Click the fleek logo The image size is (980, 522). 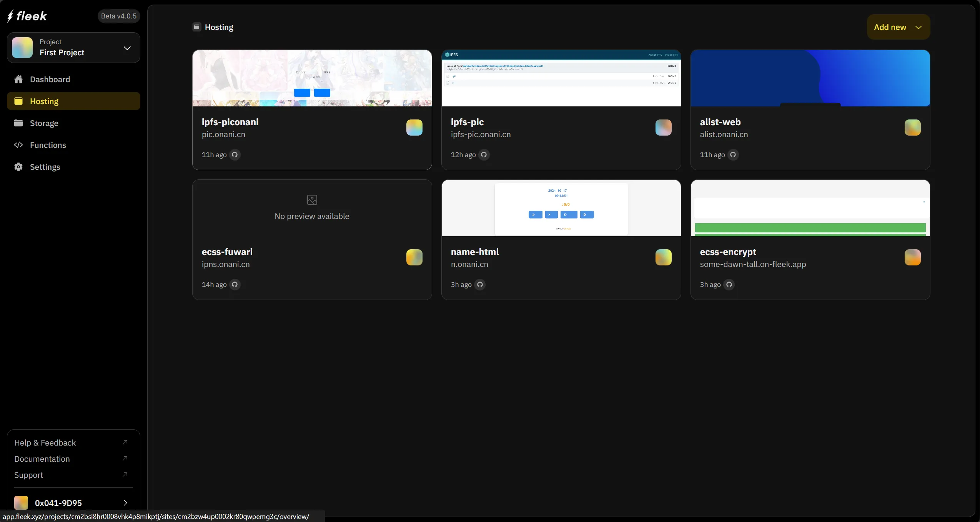coord(27,16)
